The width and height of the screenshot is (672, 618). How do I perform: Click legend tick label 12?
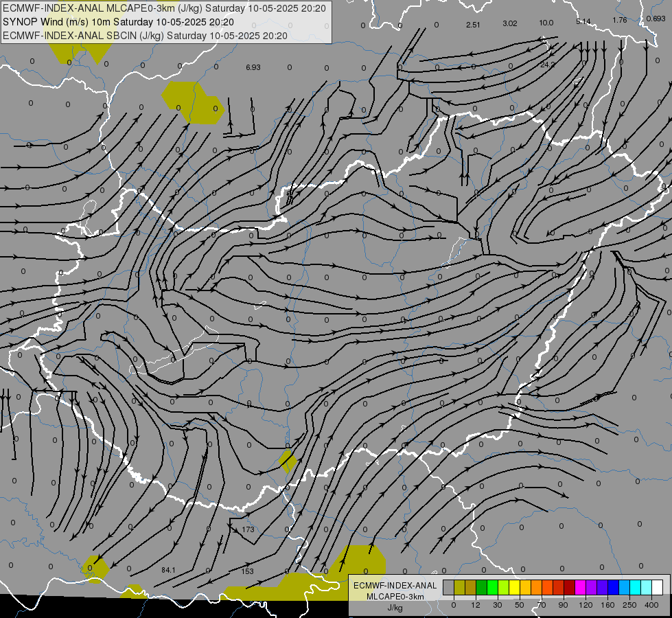pos(476,605)
